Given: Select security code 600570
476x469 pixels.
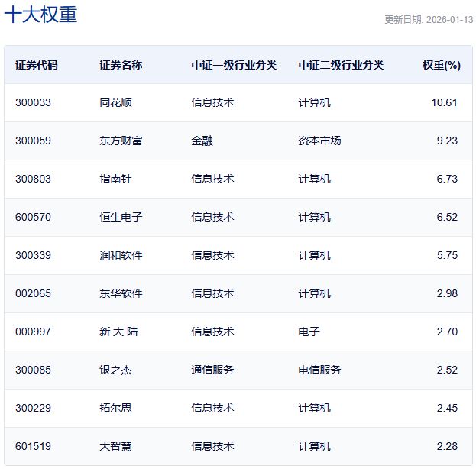Looking at the screenshot, I should [33, 217].
